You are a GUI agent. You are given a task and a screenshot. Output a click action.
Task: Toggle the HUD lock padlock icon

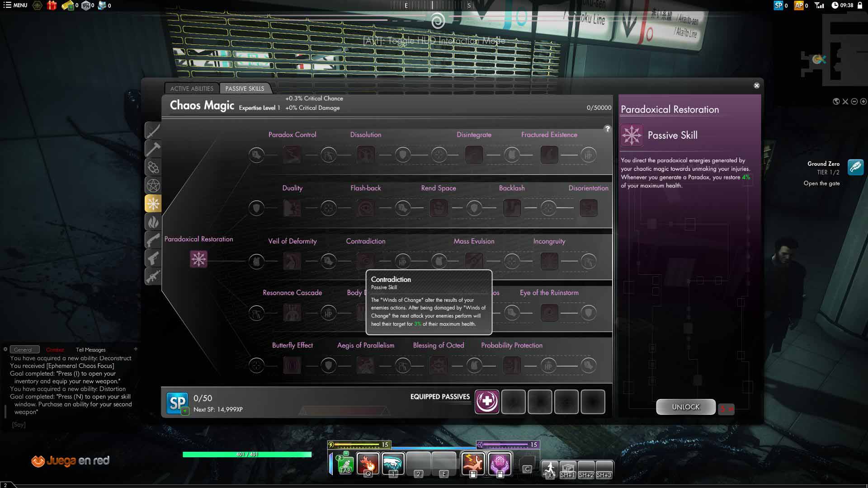pos(860,5)
